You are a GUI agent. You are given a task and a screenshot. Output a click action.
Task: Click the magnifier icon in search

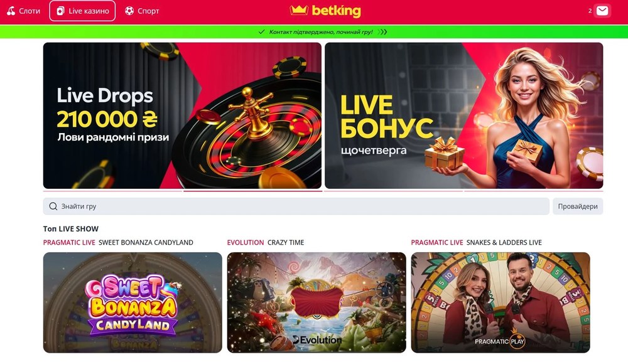coord(53,206)
